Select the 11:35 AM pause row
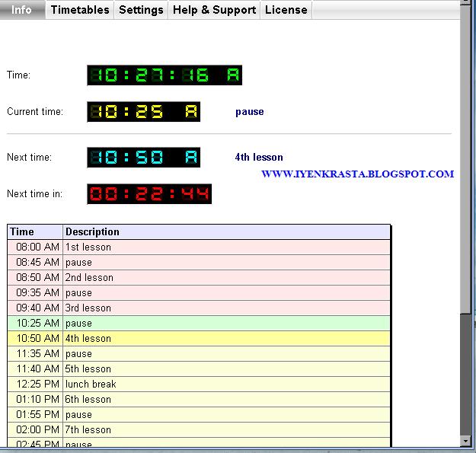This screenshot has width=476, height=453. coord(199,353)
